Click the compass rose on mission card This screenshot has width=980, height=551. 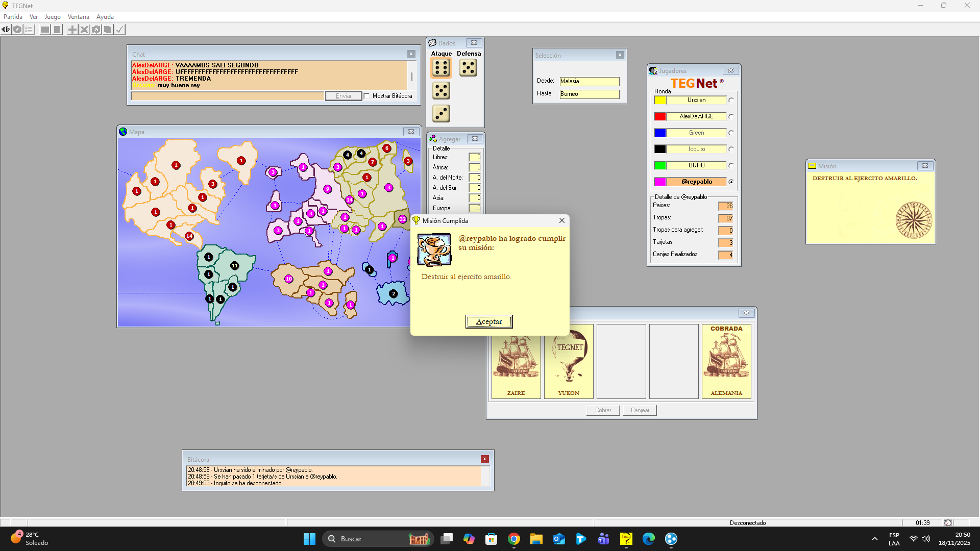[914, 220]
